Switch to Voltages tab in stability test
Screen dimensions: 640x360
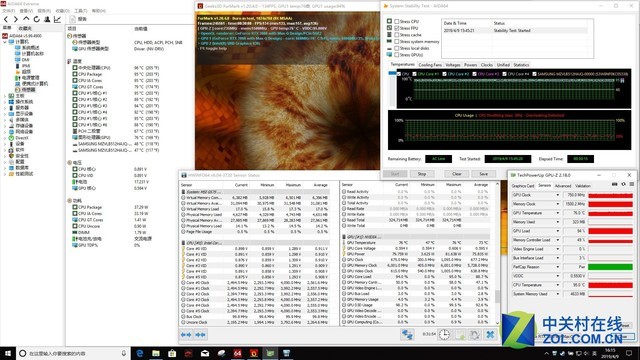click(452, 65)
